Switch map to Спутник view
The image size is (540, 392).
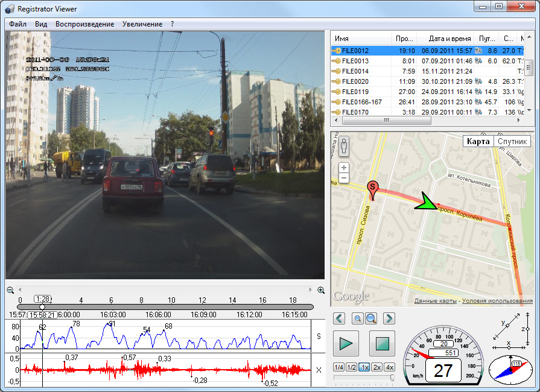point(513,141)
